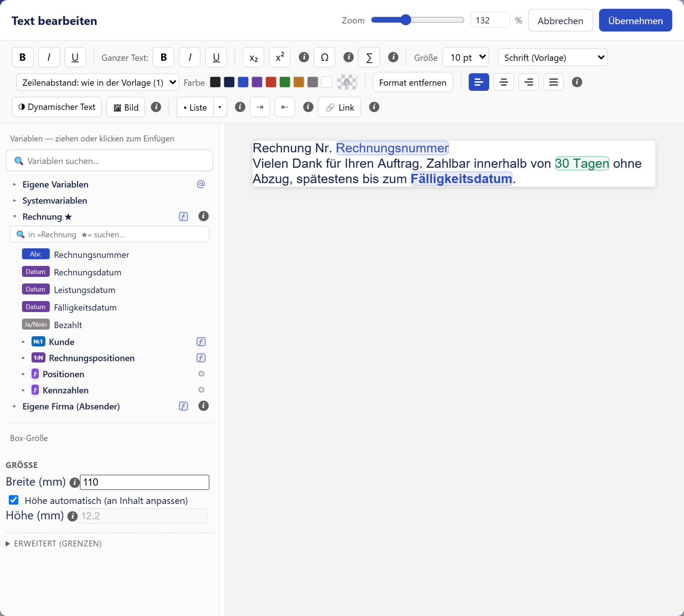This screenshot has width=684, height=616.
Task: Justify the text alignment
Action: 554,82
